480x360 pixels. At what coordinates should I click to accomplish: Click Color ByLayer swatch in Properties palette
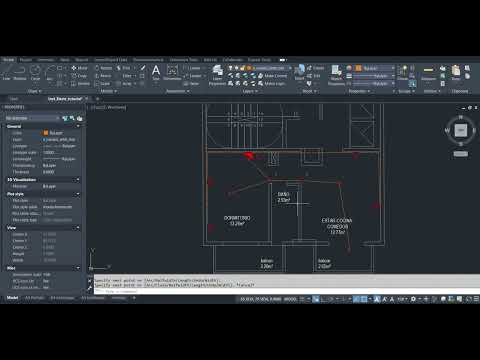click(x=46, y=133)
